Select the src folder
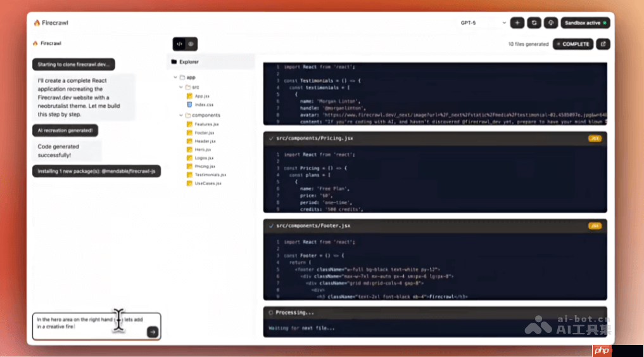 click(193, 88)
